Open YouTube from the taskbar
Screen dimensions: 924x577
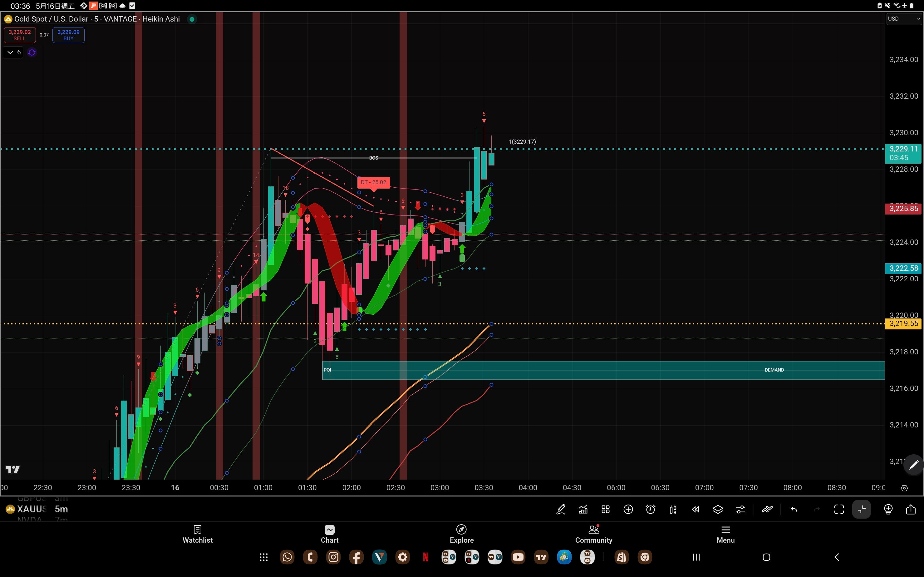[x=518, y=557]
